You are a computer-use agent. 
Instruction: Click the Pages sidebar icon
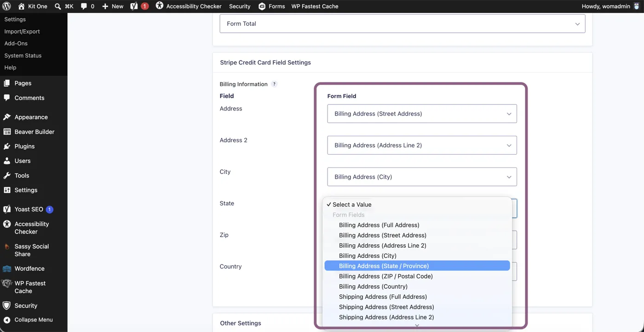[x=7, y=83]
